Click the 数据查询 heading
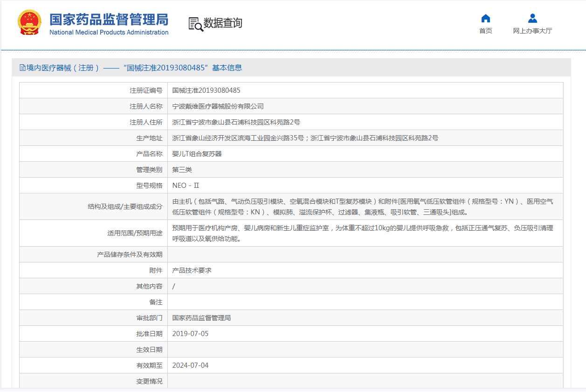The height and width of the screenshot is (392, 586). point(223,23)
